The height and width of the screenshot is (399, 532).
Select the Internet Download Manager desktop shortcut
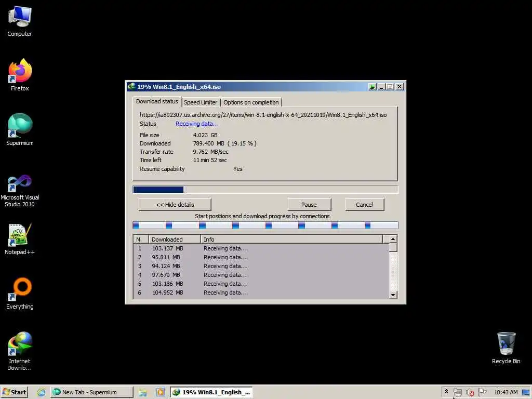[x=20, y=351]
